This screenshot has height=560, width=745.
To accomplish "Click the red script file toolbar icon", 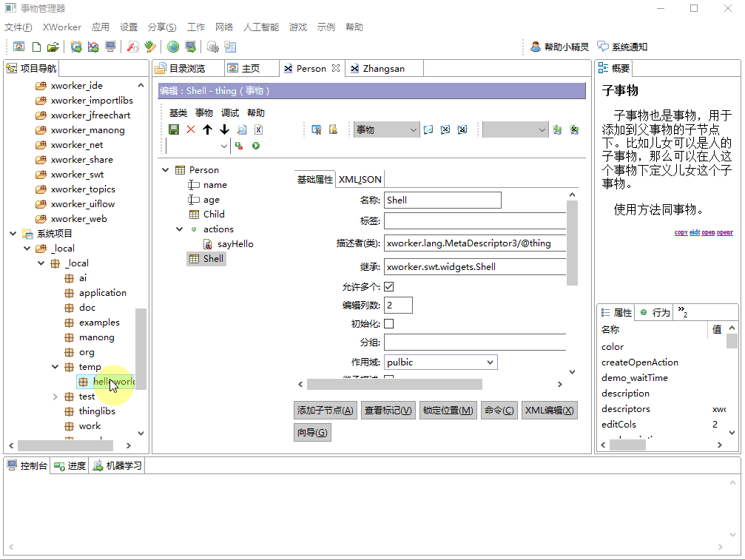I will (x=133, y=47).
